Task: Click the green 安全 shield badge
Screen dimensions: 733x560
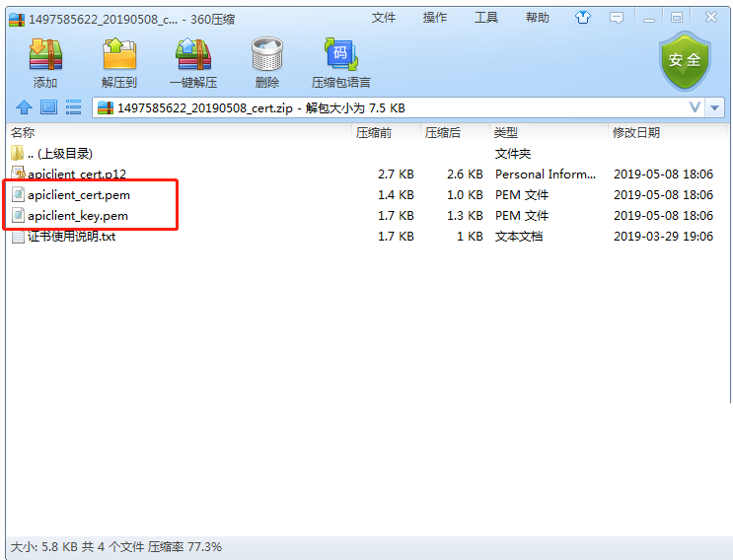Action: [x=685, y=60]
